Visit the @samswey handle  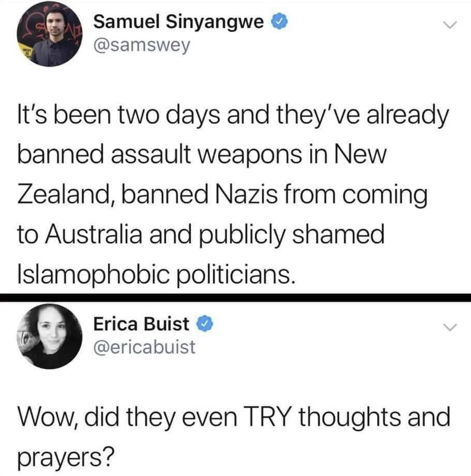(142, 45)
